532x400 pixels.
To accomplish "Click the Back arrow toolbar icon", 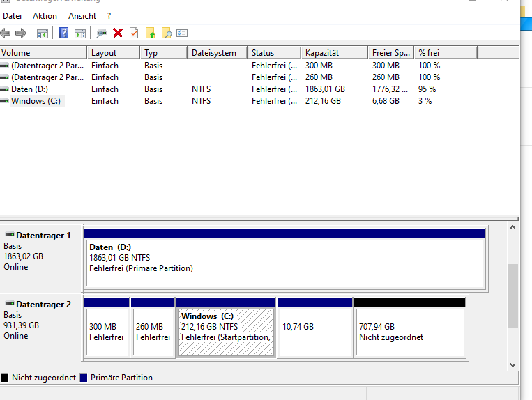I will [6, 33].
